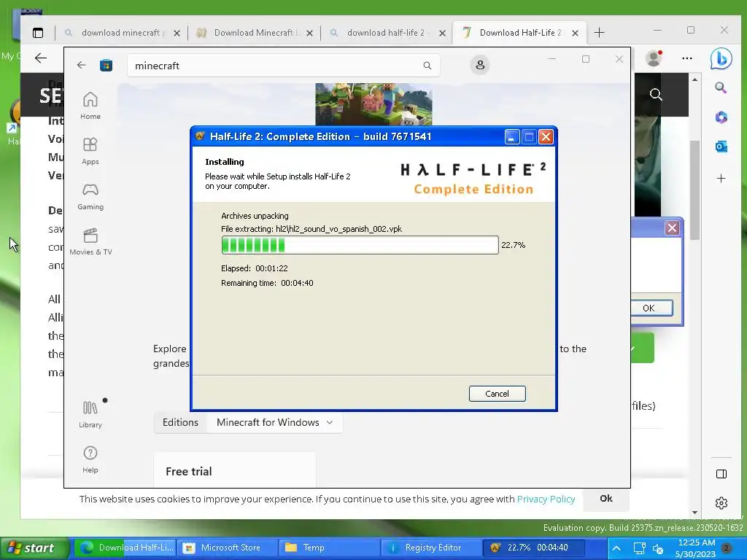This screenshot has height=560, width=747.
Task: Minimize the Half-Life 2 installer window
Action: point(511,137)
